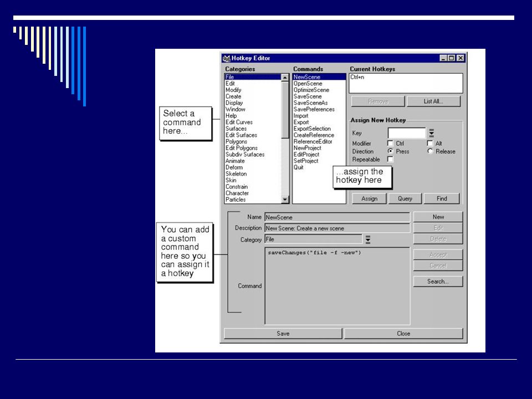The width and height of the screenshot is (532, 399).
Task: Click the Delete button
Action: point(438,238)
